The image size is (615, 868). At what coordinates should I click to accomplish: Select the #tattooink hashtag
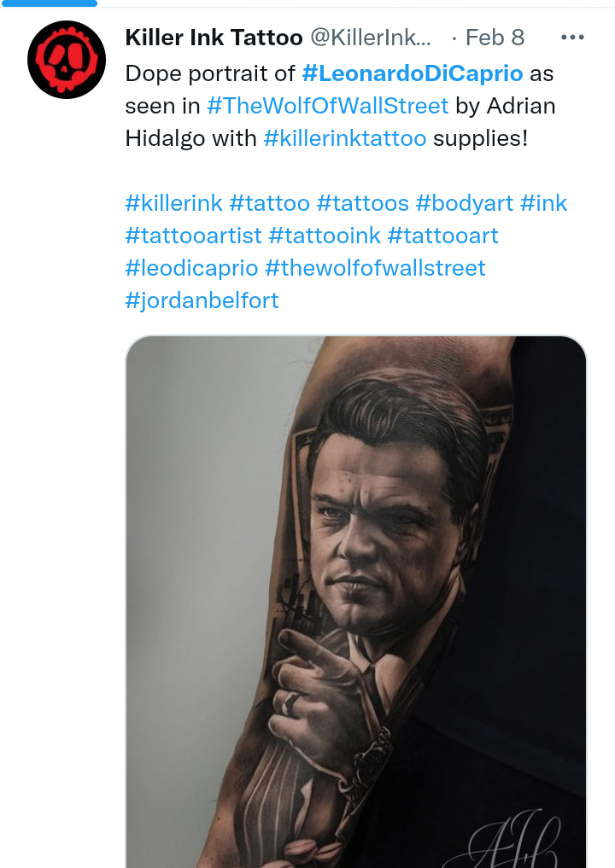[325, 236]
